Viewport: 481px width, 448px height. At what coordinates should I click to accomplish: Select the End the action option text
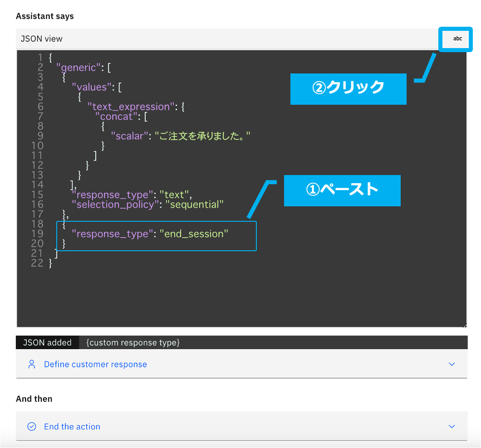[x=72, y=427]
